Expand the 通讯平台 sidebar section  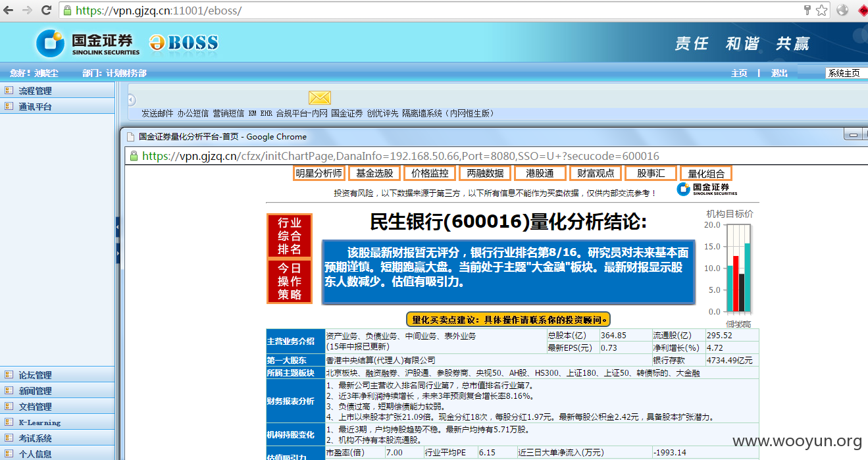pyautogui.click(x=57, y=106)
